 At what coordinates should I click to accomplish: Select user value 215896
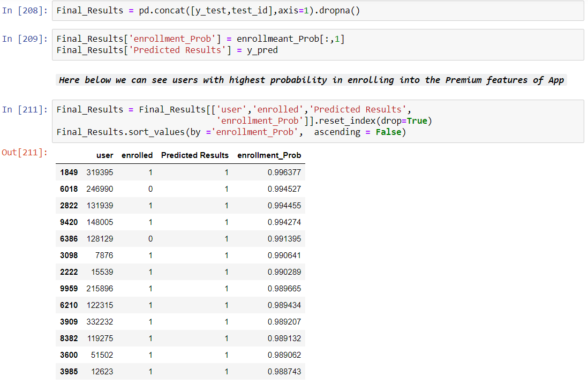point(100,289)
